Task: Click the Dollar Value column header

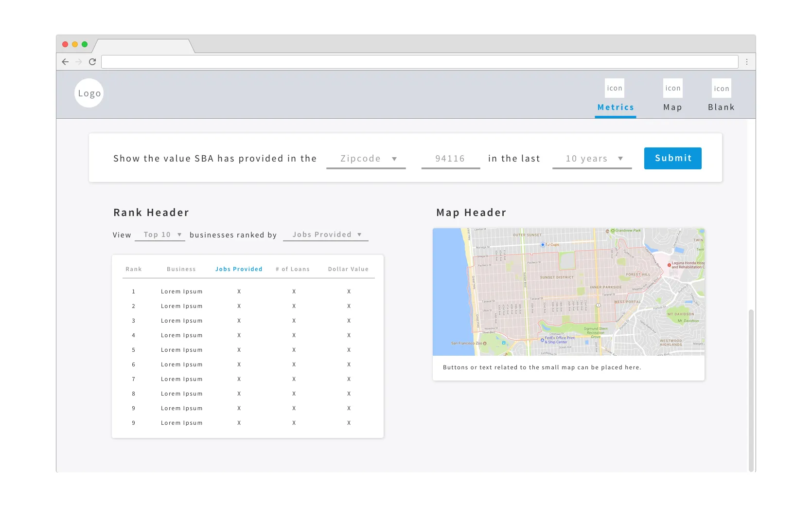Action: [x=348, y=269]
